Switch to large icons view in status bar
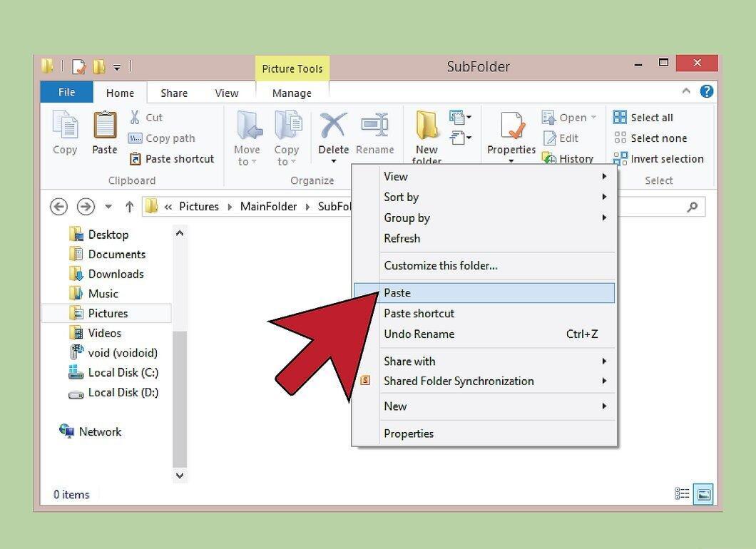Screen dimensions: 756x549 (x=703, y=494)
